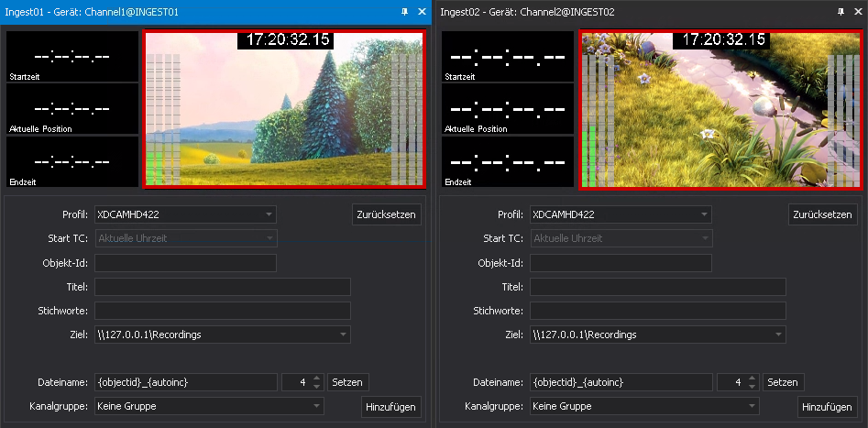868x428 pixels.
Task: Focus the Titel field in Ingest02
Action: pos(657,287)
